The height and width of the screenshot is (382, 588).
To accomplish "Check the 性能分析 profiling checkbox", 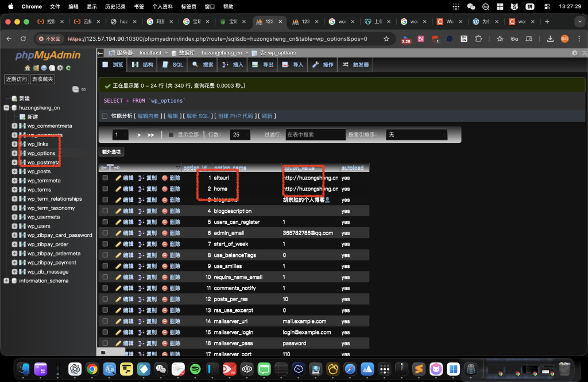I will (105, 116).
